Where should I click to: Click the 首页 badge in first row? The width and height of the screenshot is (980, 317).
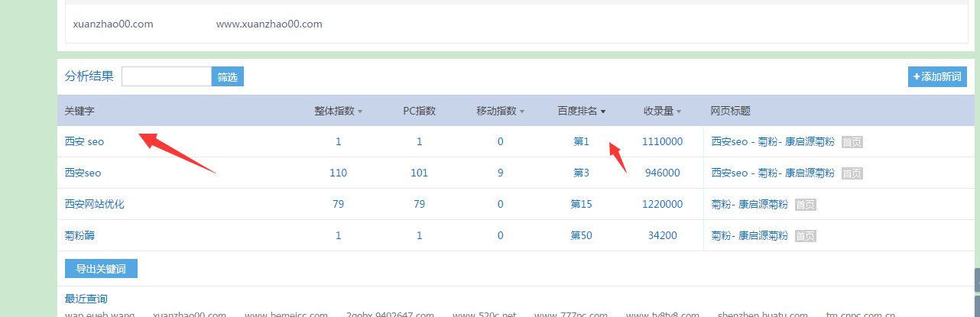pos(852,142)
